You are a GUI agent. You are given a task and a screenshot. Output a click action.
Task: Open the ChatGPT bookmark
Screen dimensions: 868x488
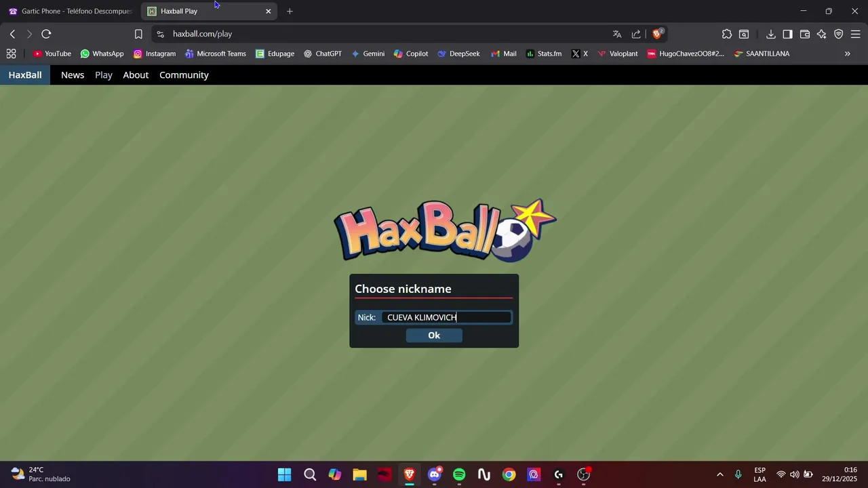pyautogui.click(x=323, y=54)
